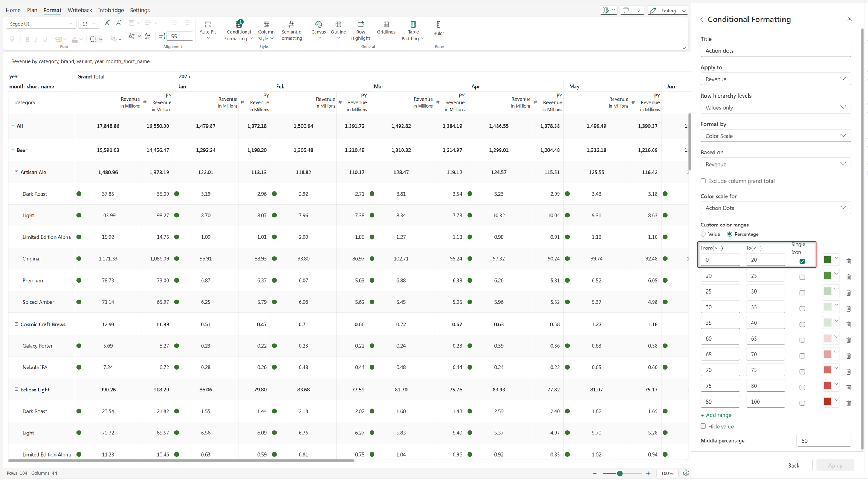Click the Auto Fit icon
The width and height of the screenshot is (868, 480).
pyautogui.click(x=208, y=25)
